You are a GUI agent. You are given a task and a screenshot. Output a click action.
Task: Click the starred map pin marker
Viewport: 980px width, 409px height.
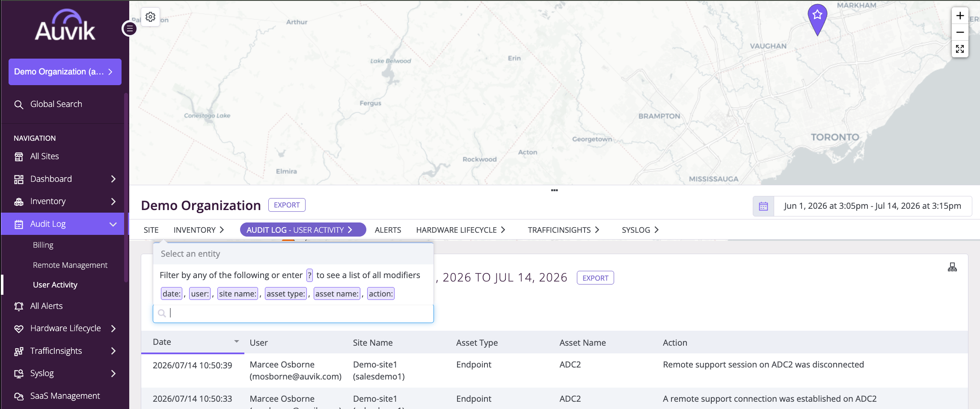817,20
